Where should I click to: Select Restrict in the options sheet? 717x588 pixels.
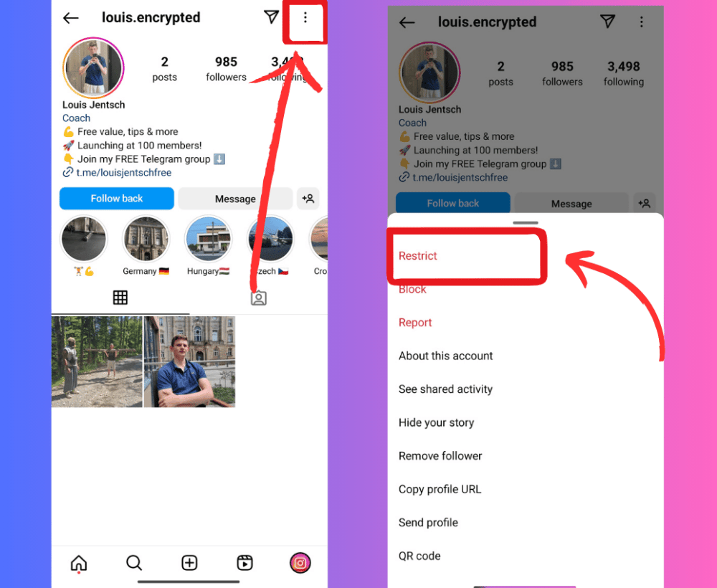(x=417, y=255)
